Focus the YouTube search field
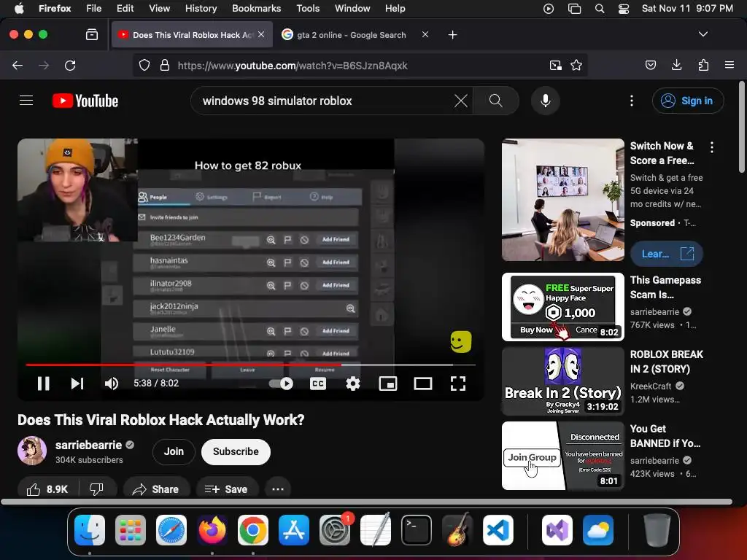 [324, 101]
